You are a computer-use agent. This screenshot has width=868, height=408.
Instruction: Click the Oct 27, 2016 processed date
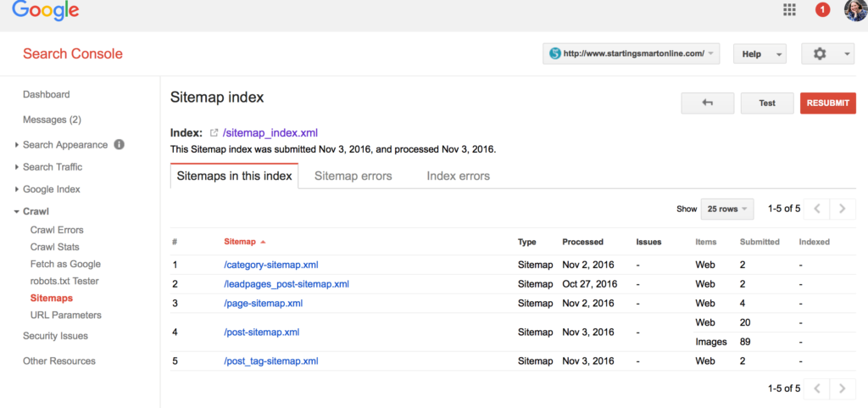click(588, 284)
